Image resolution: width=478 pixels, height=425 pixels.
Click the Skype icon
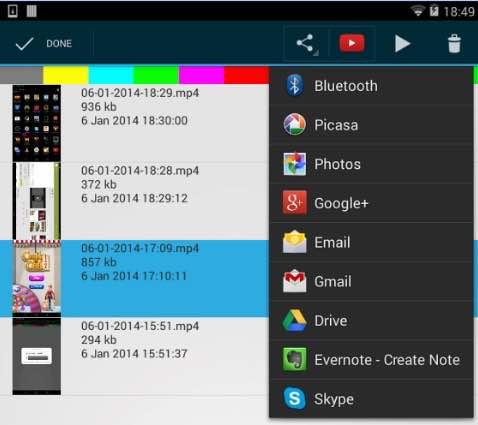coord(294,399)
